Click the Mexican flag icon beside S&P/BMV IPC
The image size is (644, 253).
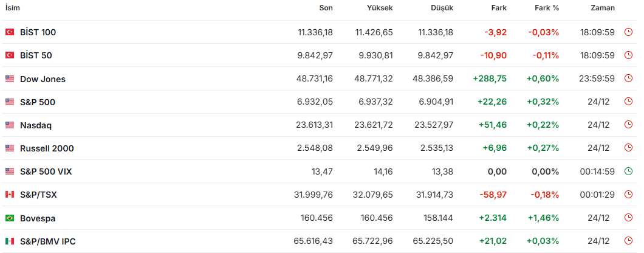coord(10,241)
